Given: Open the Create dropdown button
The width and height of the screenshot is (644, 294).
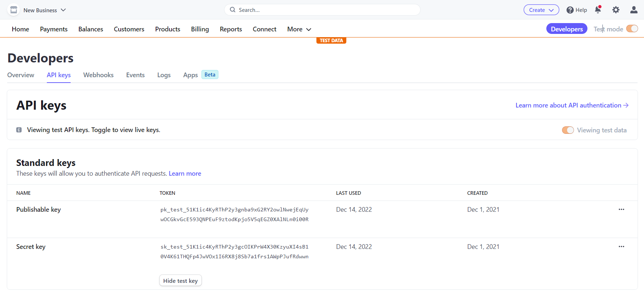Looking at the screenshot, I should (541, 10).
